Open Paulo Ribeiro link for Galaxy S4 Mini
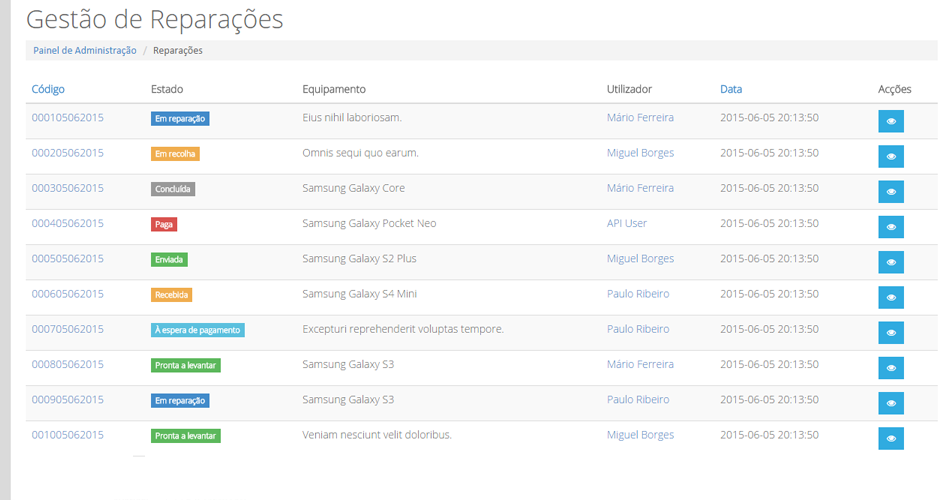The width and height of the screenshot is (940, 500). (x=638, y=294)
